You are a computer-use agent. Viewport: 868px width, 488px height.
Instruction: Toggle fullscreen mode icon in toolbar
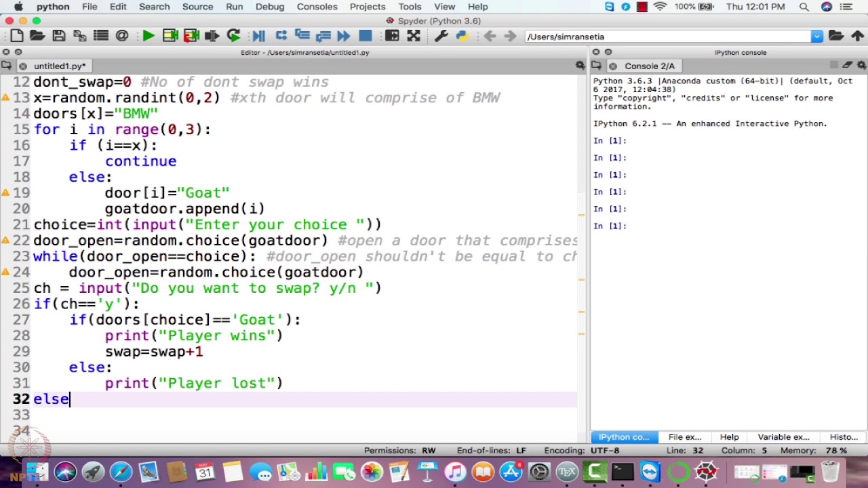click(x=413, y=37)
